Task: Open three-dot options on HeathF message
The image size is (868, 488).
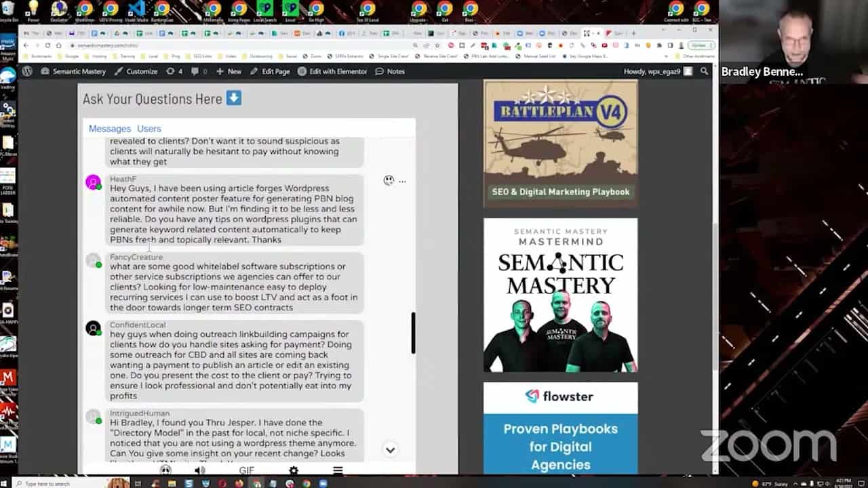Action: click(x=402, y=181)
